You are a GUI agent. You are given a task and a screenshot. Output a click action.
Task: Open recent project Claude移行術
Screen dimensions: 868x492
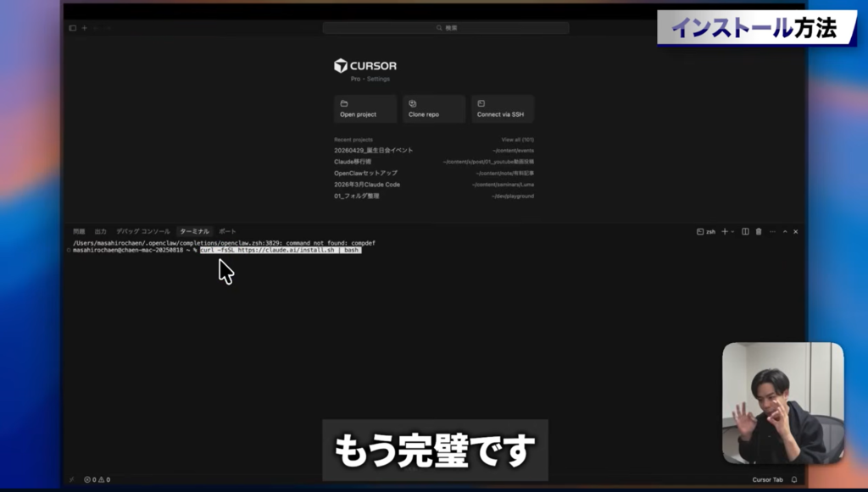(x=353, y=162)
